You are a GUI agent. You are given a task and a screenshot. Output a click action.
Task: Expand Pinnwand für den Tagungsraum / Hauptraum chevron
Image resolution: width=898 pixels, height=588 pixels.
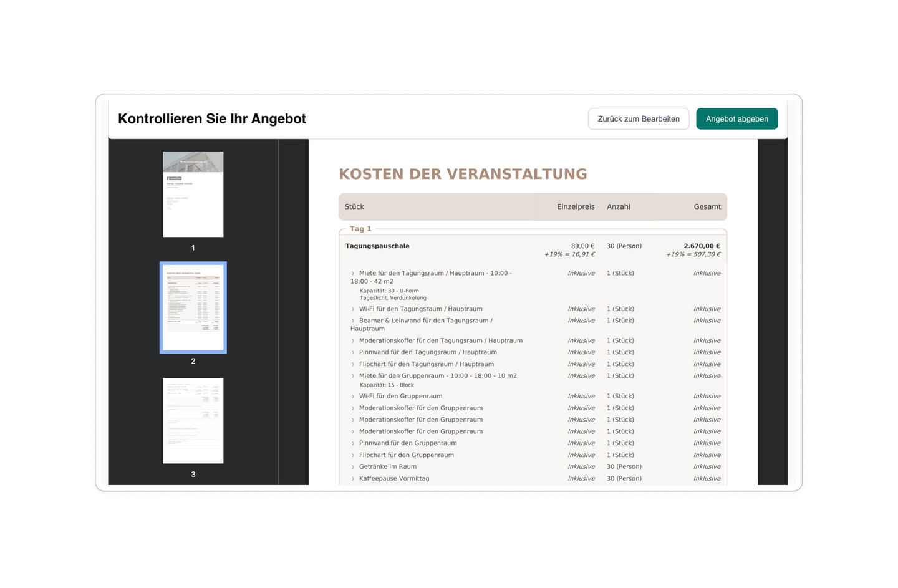pyautogui.click(x=353, y=352)
